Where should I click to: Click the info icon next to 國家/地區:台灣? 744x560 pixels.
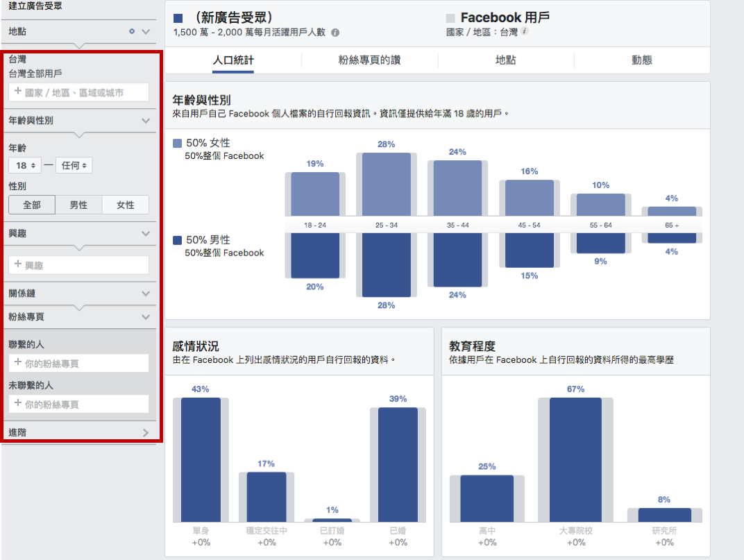525,31
